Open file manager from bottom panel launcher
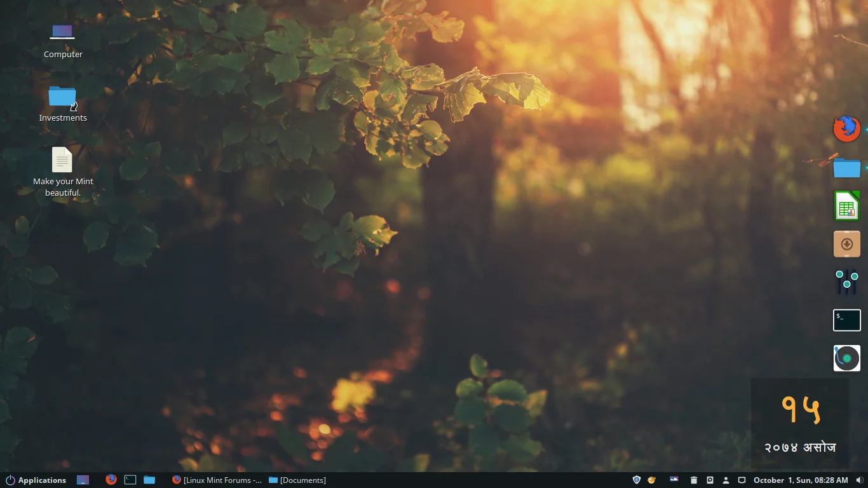The image size is (868, 488). coord(149,480)
